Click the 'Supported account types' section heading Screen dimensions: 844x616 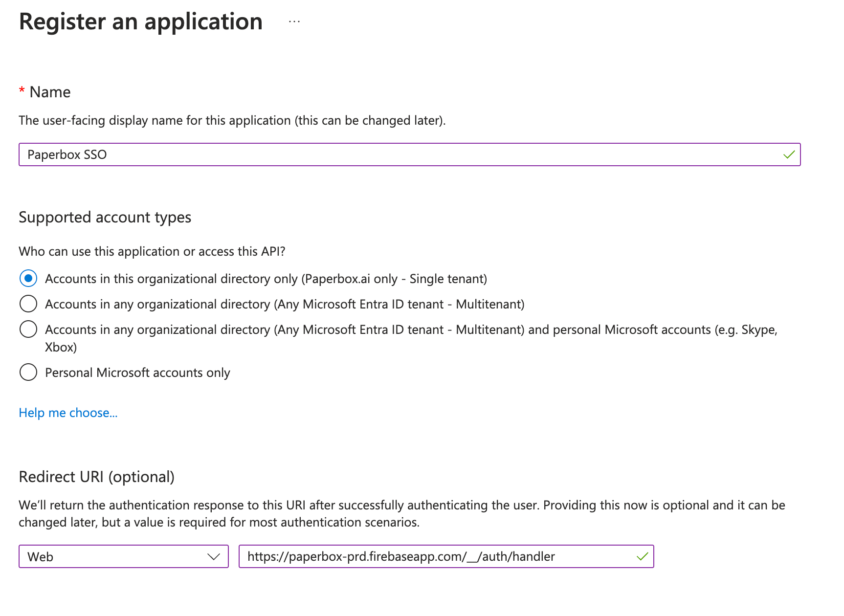pyautogui.click(x=105, y=217)
